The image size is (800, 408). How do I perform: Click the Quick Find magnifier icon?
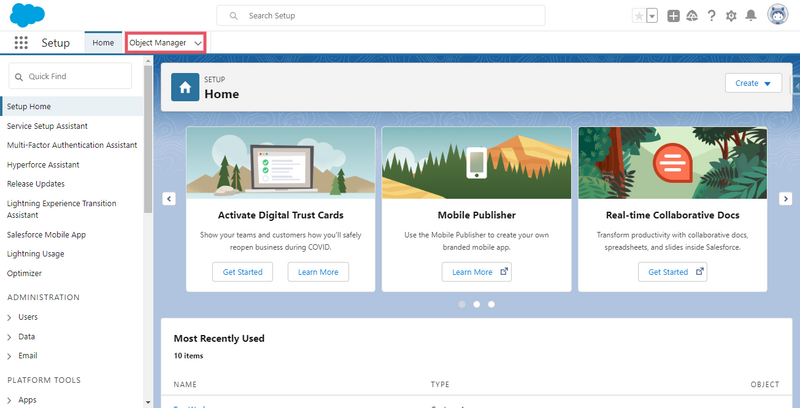[19, 76]
